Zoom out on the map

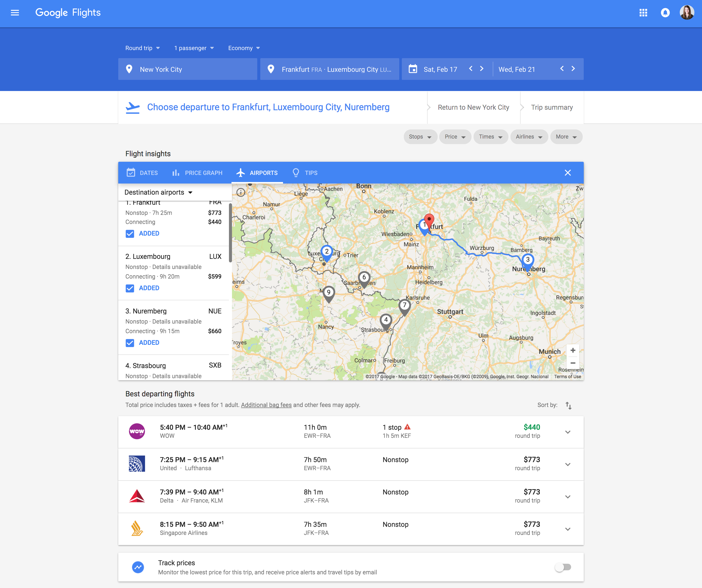coord(573,363)
